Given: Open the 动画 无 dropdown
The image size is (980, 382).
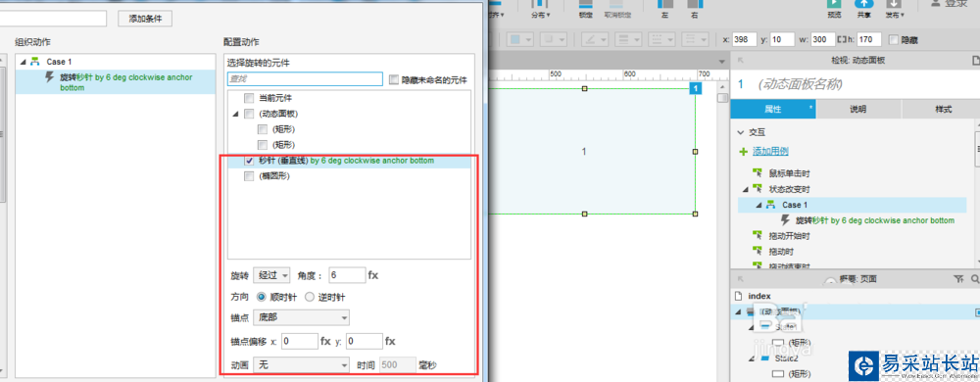Looking at the screenshot, I should coord(301,364).
